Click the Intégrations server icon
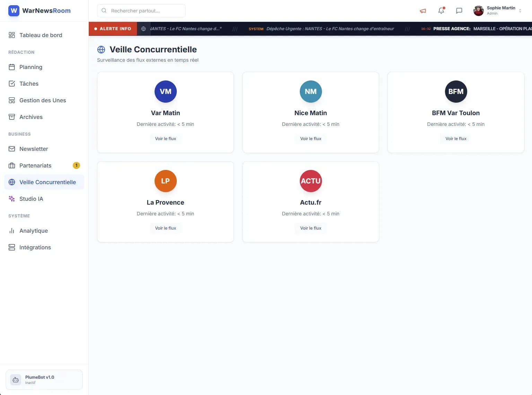Screen dimensions: 532x395 point(12,247)
